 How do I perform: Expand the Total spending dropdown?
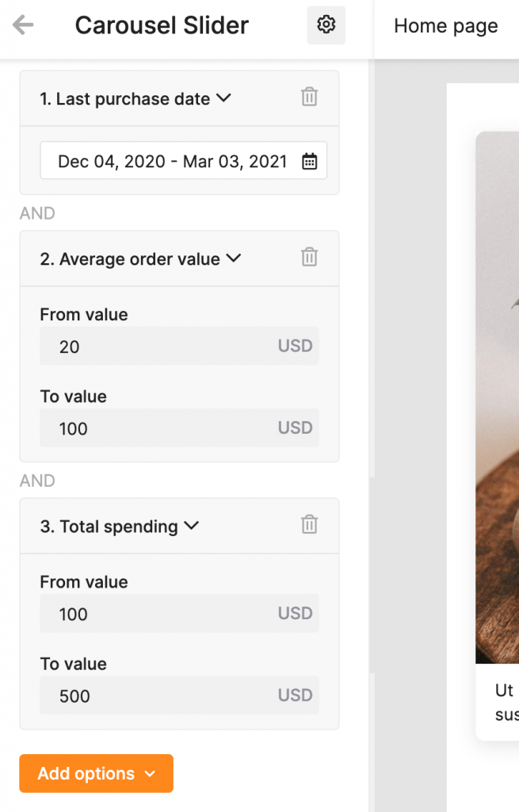(192, 526)
